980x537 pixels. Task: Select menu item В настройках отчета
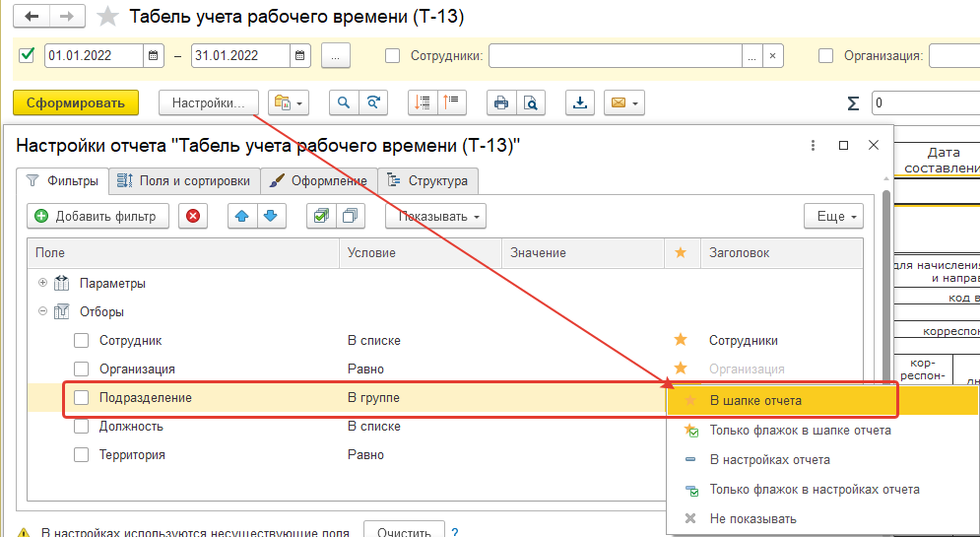point(769,460)
